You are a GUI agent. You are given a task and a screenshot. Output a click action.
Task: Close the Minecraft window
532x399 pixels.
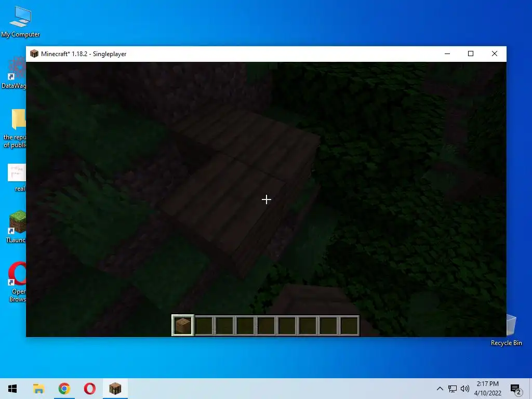[x=495, y=54]
